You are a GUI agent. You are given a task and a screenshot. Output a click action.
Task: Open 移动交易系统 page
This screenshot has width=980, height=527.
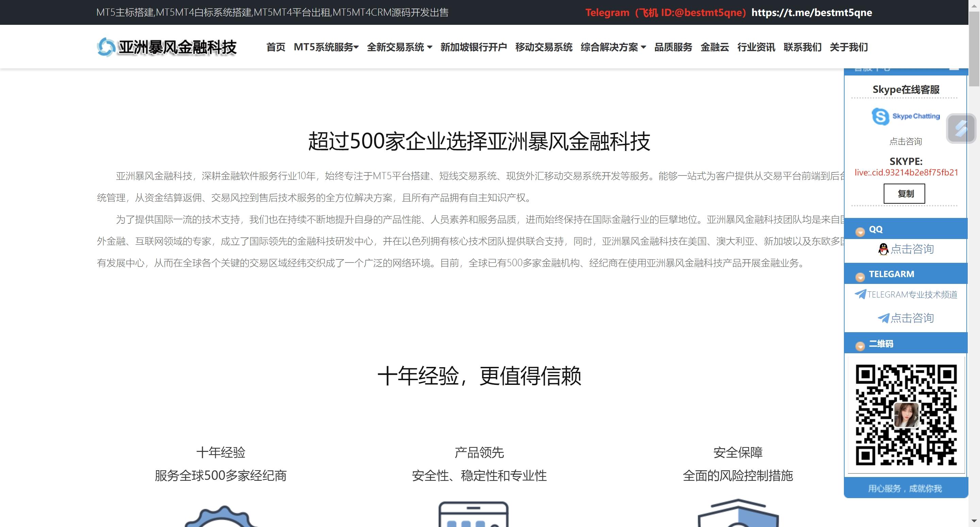coord(544,47)
